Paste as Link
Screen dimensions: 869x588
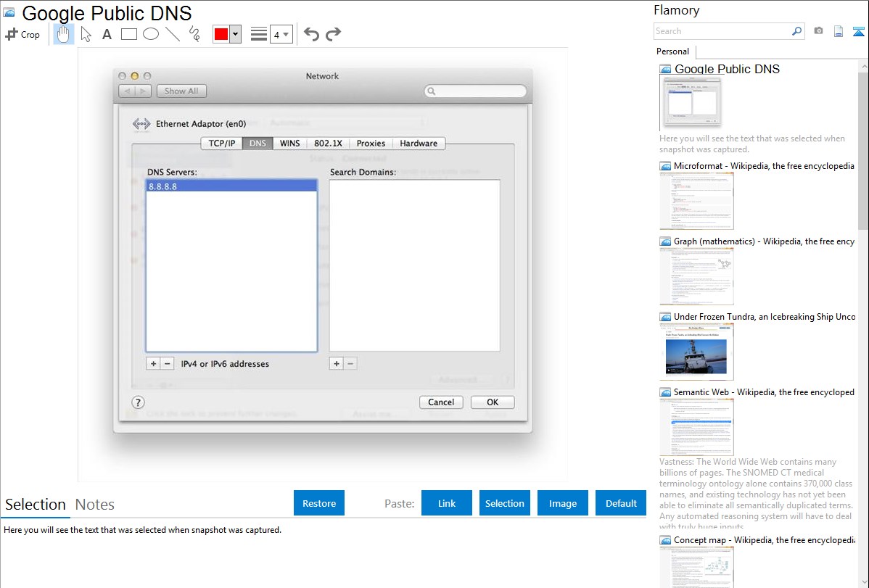[x=447, y=503]
